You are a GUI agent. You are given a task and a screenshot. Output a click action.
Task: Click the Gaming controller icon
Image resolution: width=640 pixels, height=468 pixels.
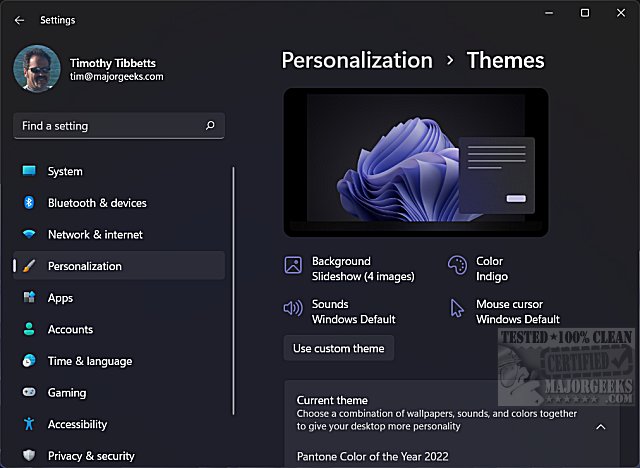point(29,392)
